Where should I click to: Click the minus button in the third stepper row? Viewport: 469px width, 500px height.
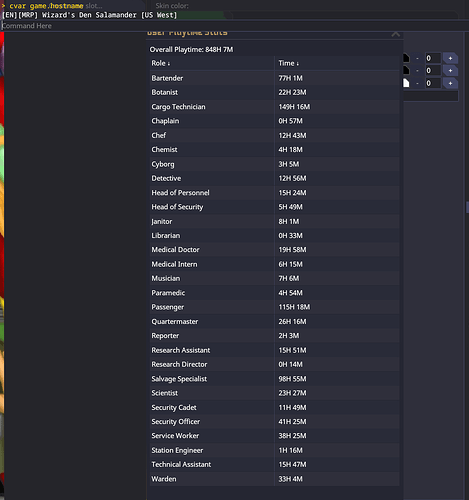point(417,83)
